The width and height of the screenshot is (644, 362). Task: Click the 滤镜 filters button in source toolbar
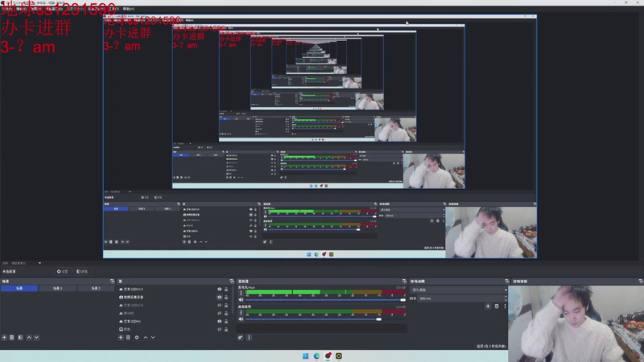click(x=82, y=271)
